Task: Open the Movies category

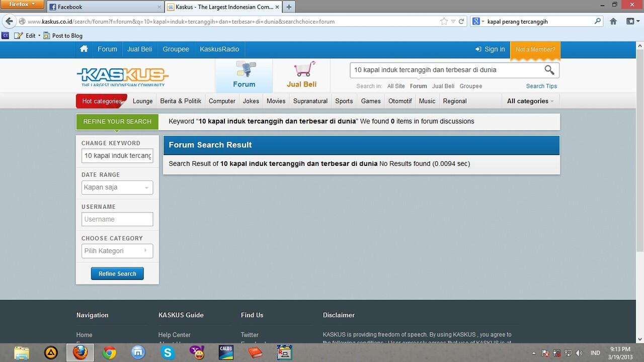Action: (276, 101)
